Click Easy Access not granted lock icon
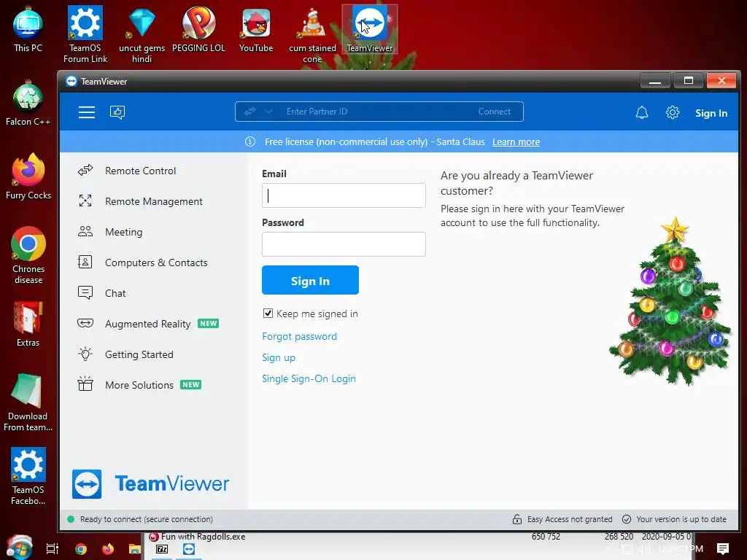Image resolution: width=747 pixels, height=560 pixels. coord(517,519)
